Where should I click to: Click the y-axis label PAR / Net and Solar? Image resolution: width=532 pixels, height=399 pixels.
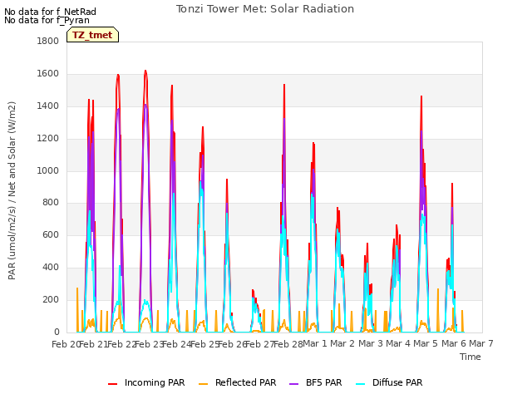(12, 190)
